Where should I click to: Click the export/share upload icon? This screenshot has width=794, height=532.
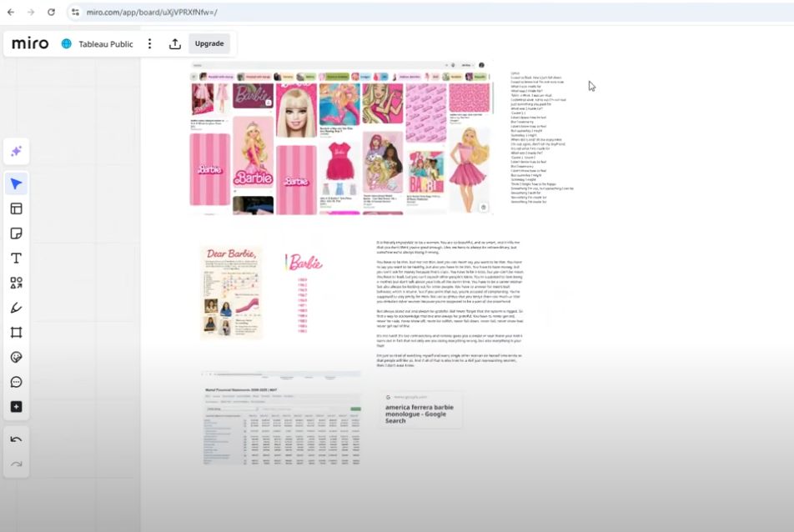click(174, 43)
